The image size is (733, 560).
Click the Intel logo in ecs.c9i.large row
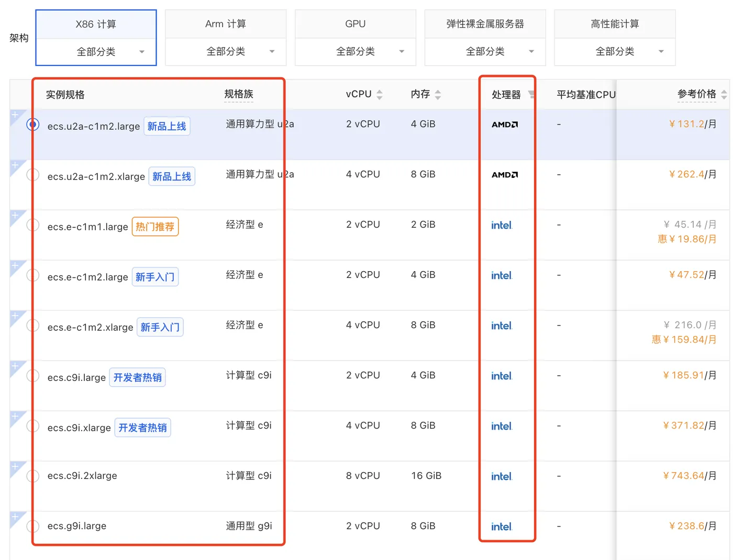[502, 376]
